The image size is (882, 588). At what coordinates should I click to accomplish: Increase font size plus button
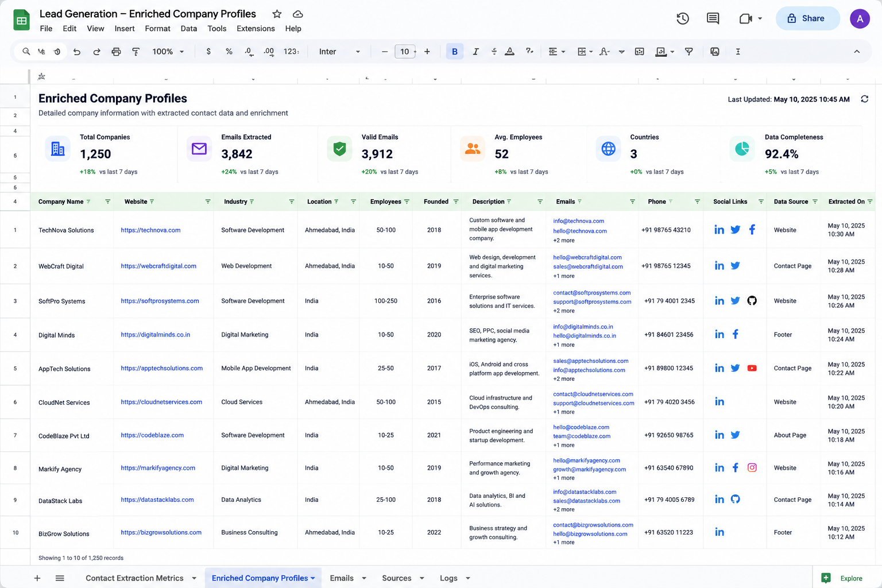[x=427, y=52]
